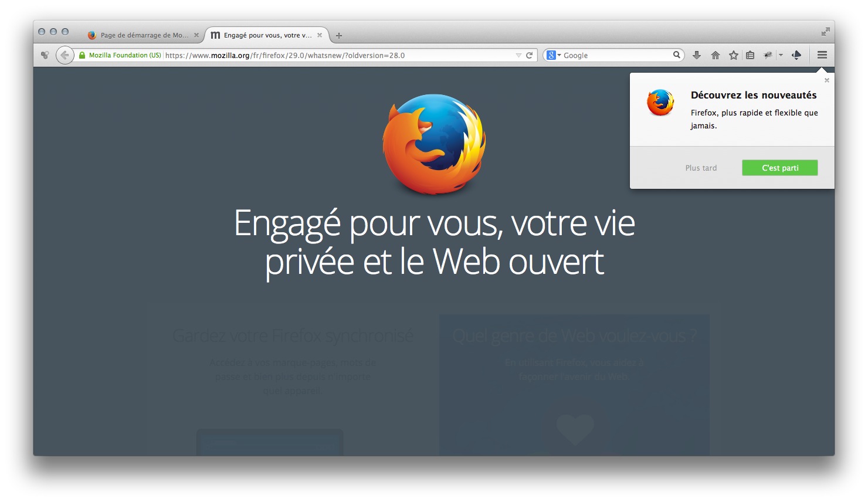868x502 pixels.
Task: Click the Mozilla Foundation site identity
Action: [120, 55]
